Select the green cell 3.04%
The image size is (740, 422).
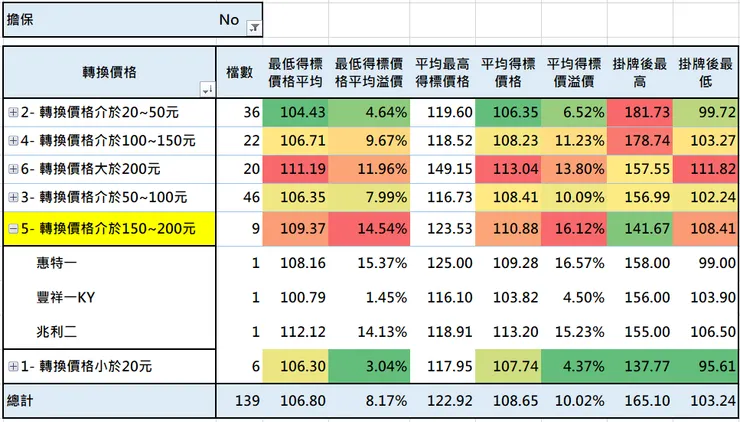coord(369,366)
